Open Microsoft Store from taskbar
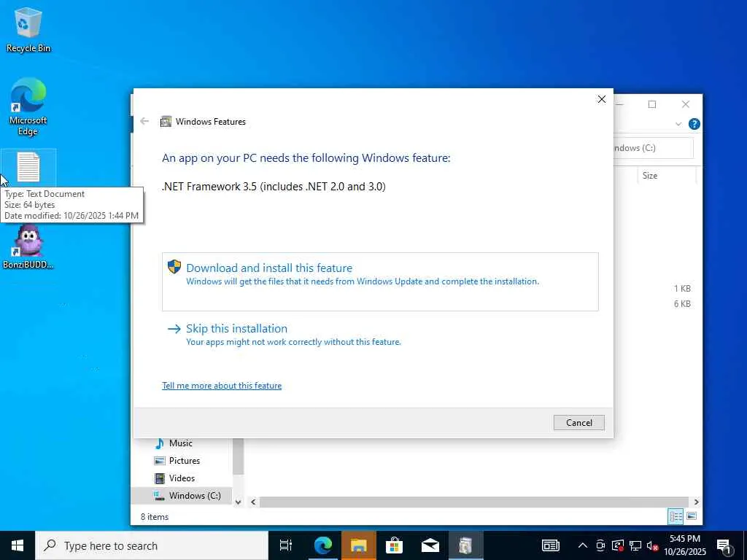 [394, 545]
